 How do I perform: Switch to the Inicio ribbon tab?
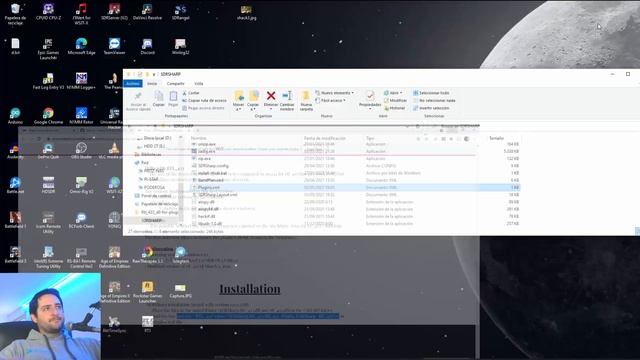pos(152,83)
